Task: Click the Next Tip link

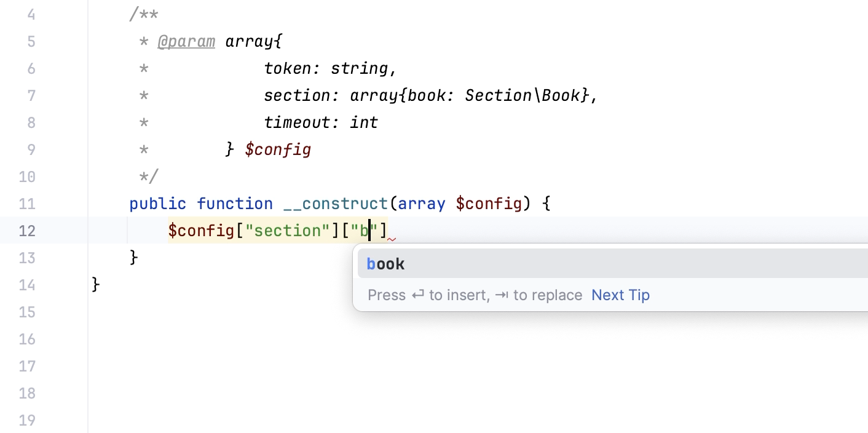Action: (620, 295)
